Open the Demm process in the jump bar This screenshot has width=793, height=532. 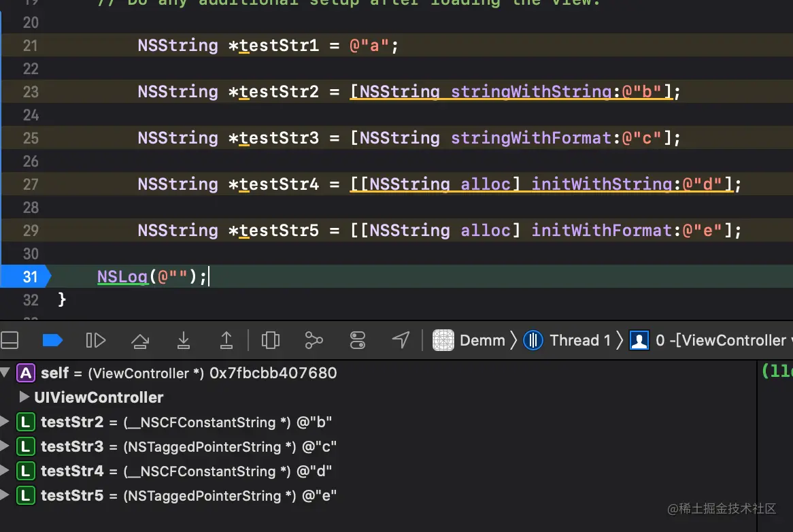pos(482,340)
